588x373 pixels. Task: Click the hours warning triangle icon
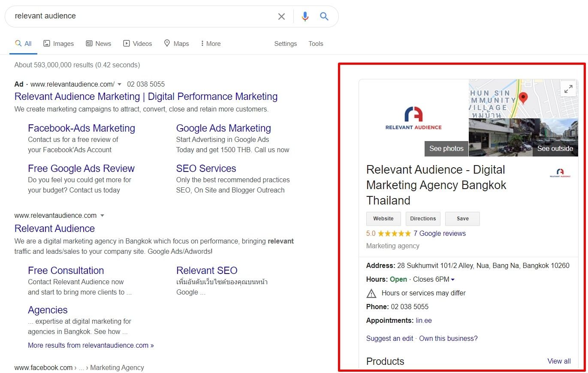click(x=371, y=293)
